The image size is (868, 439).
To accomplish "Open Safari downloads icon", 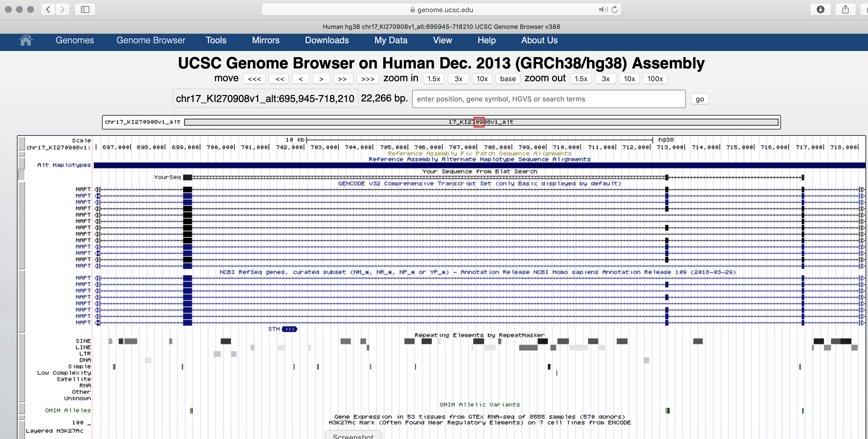I will point(820,9).
